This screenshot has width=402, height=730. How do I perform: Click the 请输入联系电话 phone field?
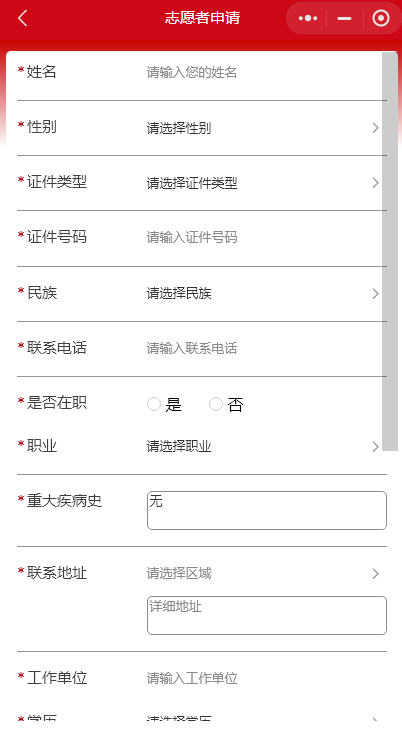pos(263,348)
